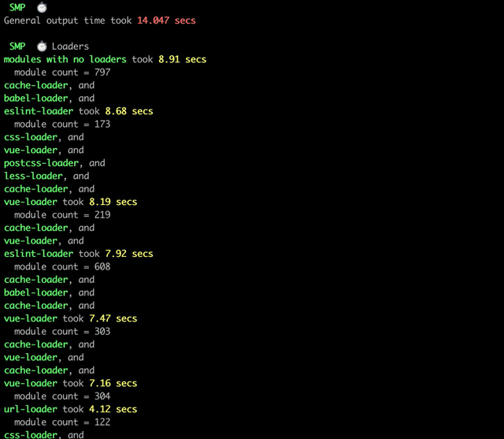This screenshot has height=439, width=504.
Task: Click 'eslint-loader' in the 7.92 secs row
Action: [x=39, y=254]
